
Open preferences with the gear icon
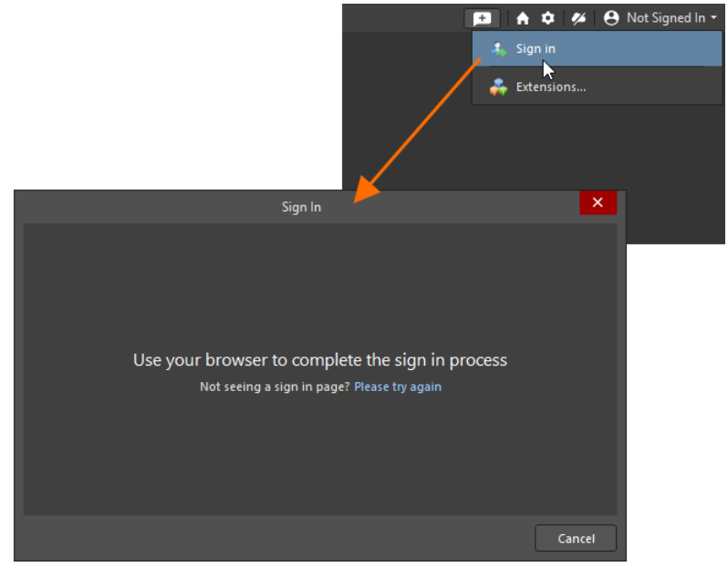(547, 18)
